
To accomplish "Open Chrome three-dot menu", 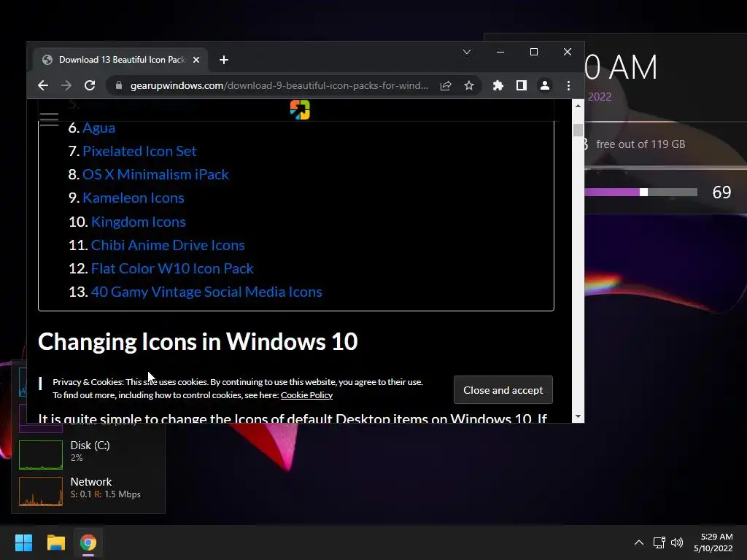I will [x=568, y=86].
